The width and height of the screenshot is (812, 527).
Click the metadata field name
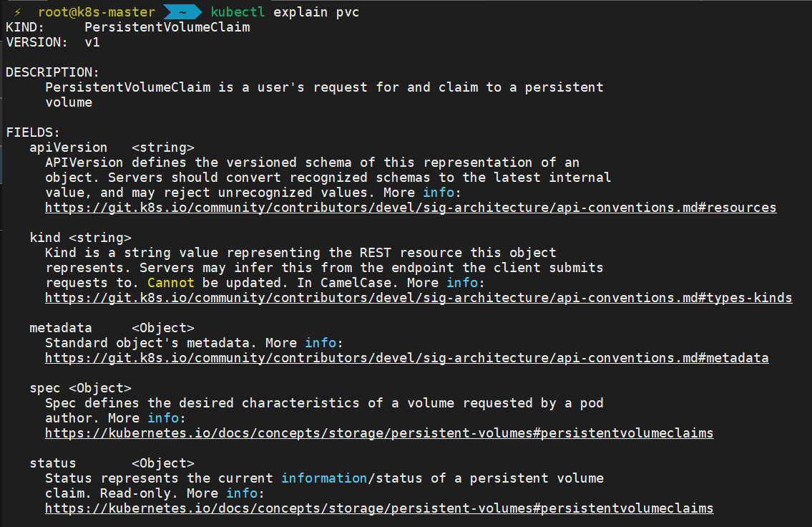point(61,328)
